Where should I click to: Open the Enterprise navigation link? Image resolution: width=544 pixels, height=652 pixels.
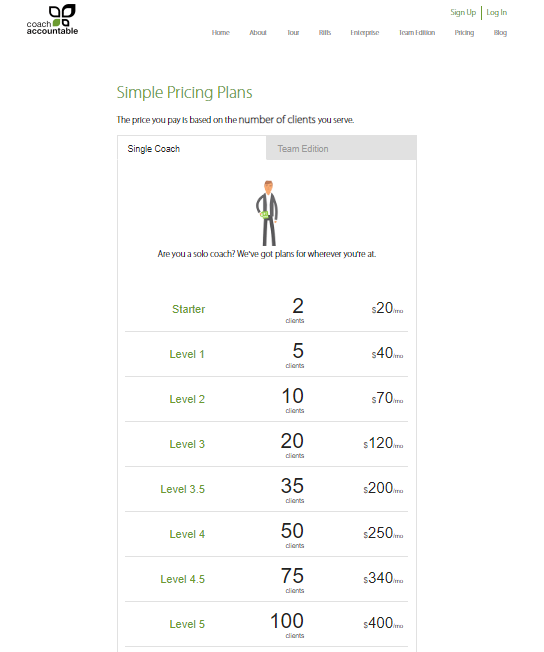pos(364,32)
